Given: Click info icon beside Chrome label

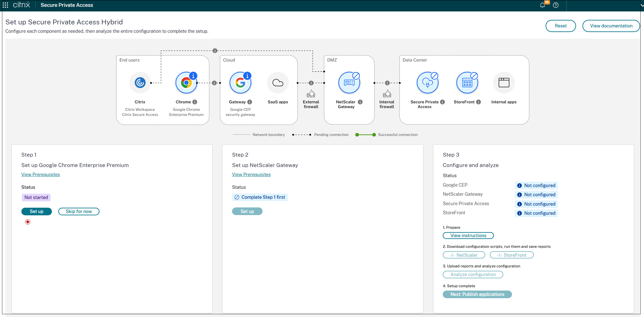Looking at the screenshot, I should pos(195,102).
